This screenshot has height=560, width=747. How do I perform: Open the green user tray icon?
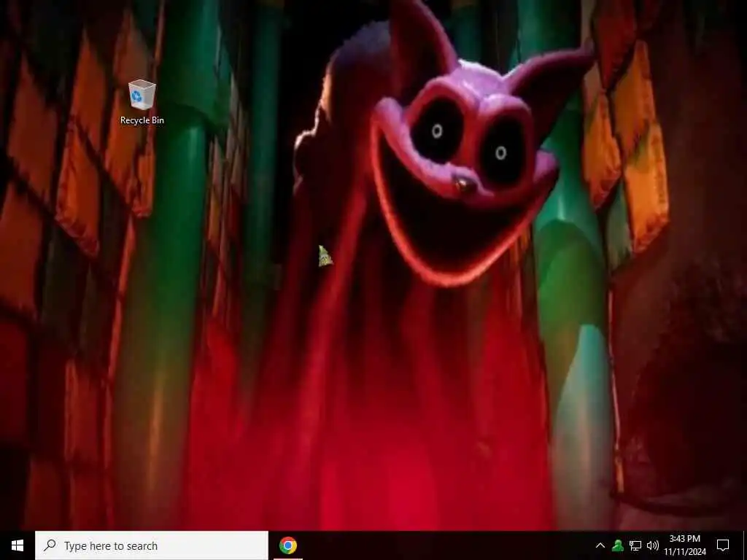tap(618, 545)
